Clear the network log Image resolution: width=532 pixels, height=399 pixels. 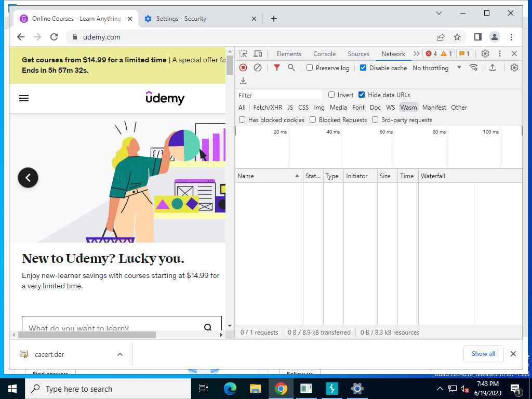(258, 68)
